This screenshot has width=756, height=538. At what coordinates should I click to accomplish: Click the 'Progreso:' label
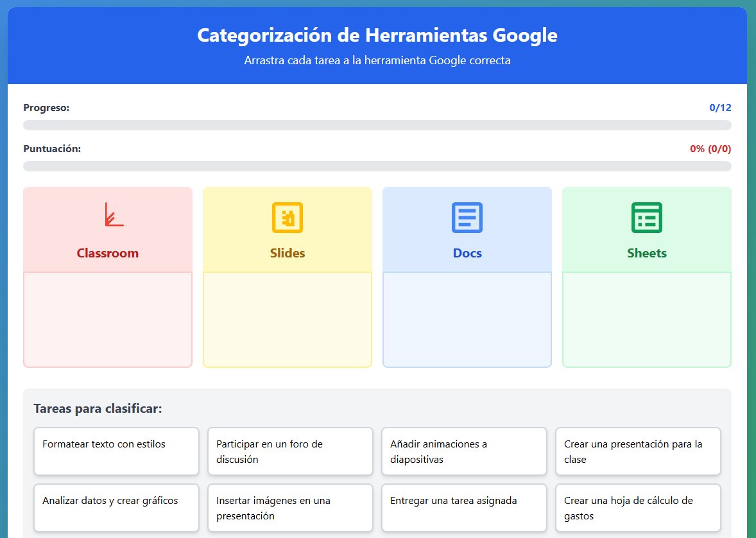point(46,108)
